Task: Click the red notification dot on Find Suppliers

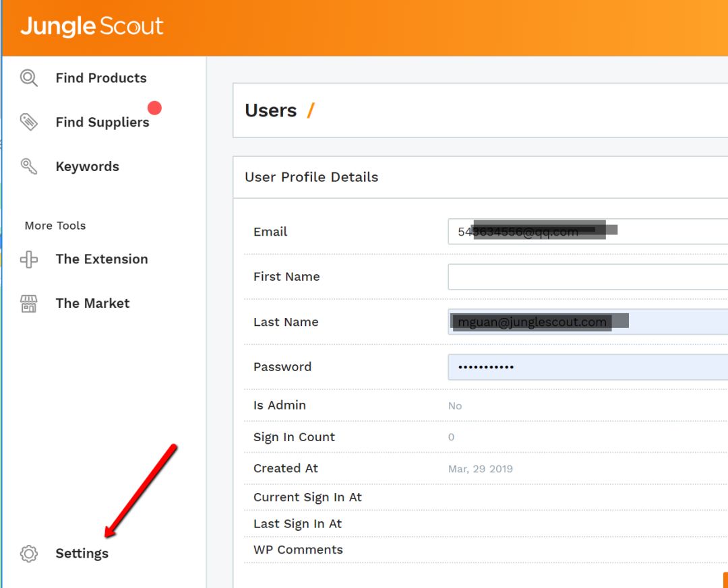Action: click(154, 108)
